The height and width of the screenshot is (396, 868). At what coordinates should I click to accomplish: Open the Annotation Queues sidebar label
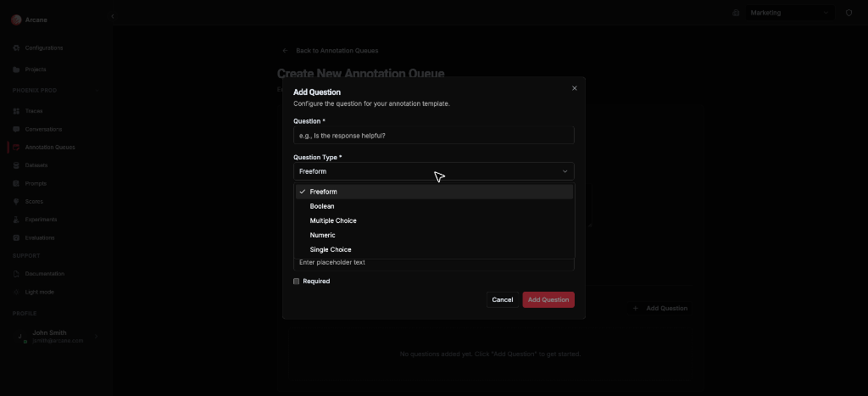pyautogui.click(x=50, y=148)
